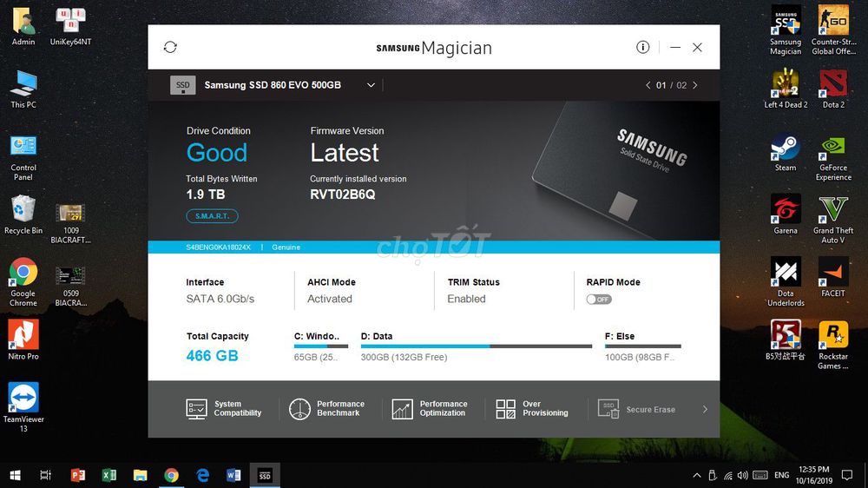Viewport: 868px width, 488px height.
Task: Open Task View on the taskbar
Action: pos(45,475)
